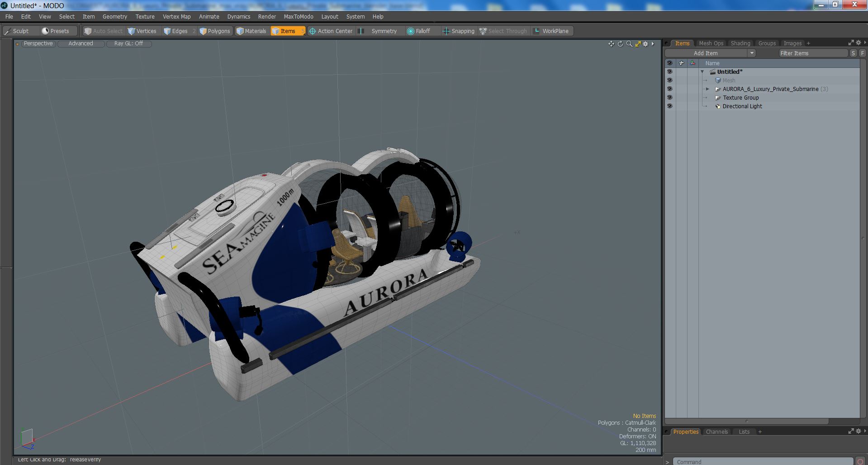Open the File menu
The width and height of the screenshot is (868, 465).
coord(9,16)
